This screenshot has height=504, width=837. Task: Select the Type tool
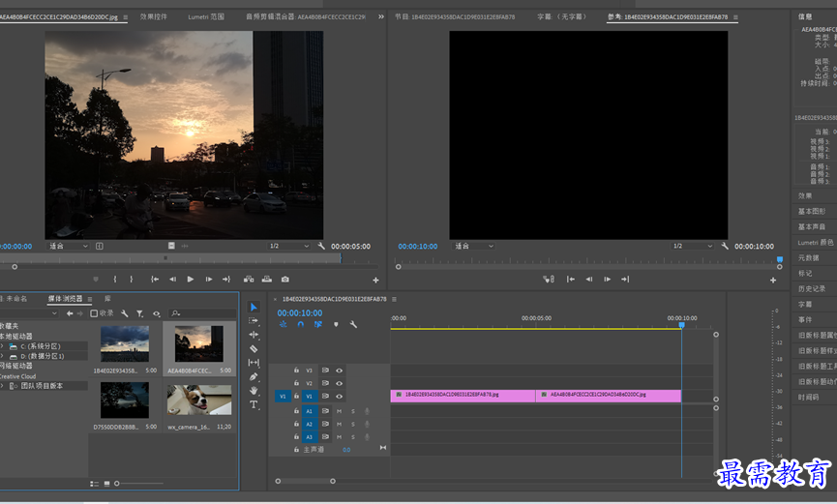pos(254,404)
